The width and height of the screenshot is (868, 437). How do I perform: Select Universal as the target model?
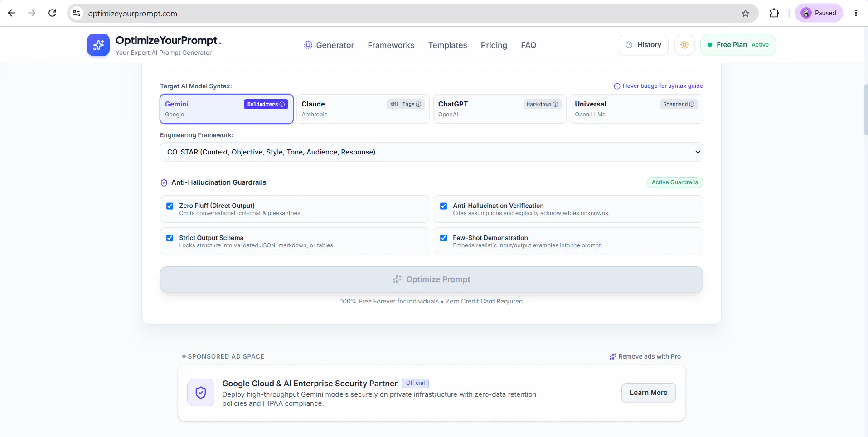(636, 109)
